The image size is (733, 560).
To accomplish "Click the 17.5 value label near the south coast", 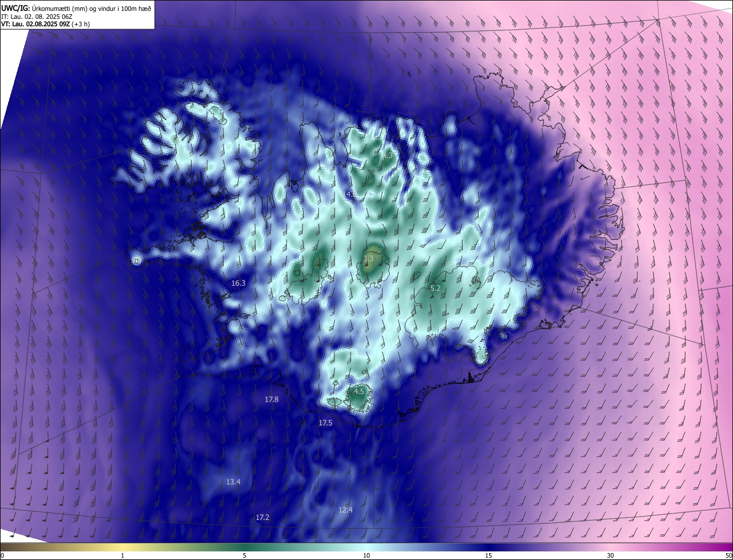I will point(325,423).
